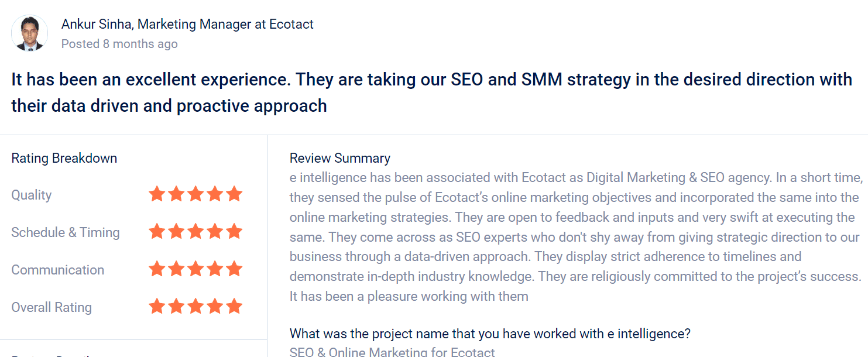Click the Communication rating label
This screenshot has height=357, width=868.
(x=58, y=270)
